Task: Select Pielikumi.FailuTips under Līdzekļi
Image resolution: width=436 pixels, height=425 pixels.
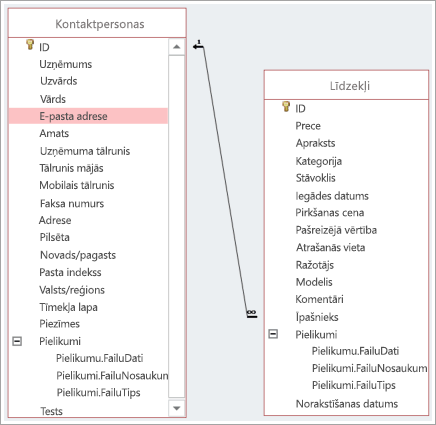Action: pyautogui.click(x=354, y=385)
